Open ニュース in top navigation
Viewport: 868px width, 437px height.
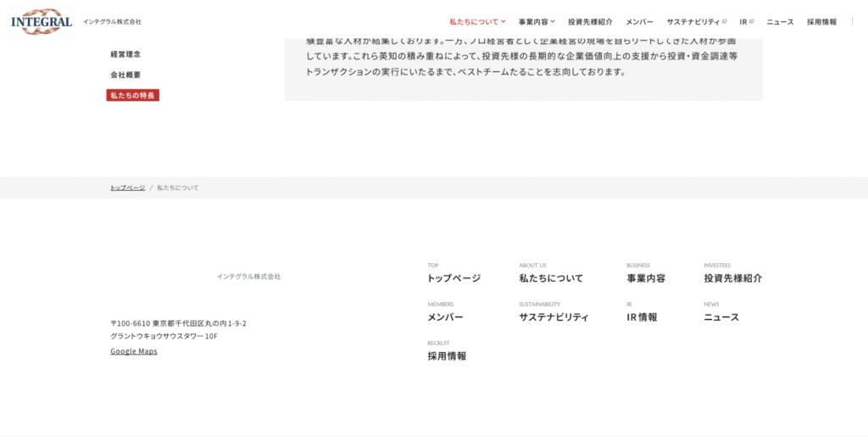click(x=780, y=22)
